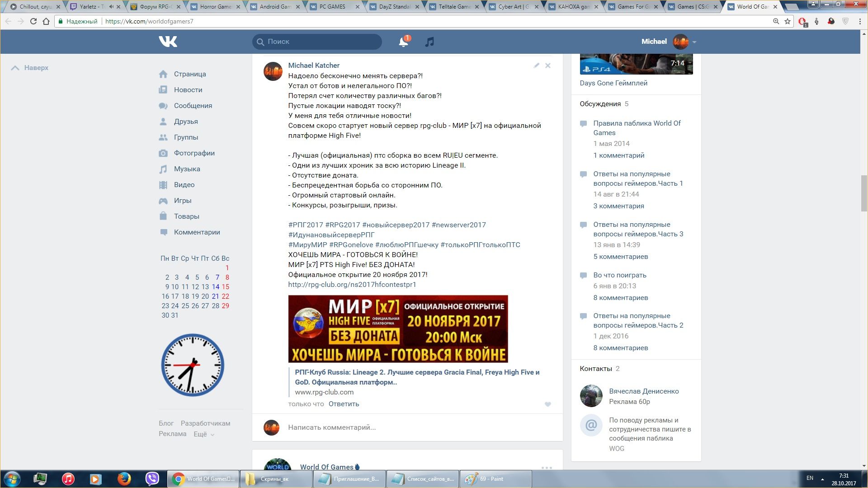Click the VK logo in header

click(x=168, y=42)
